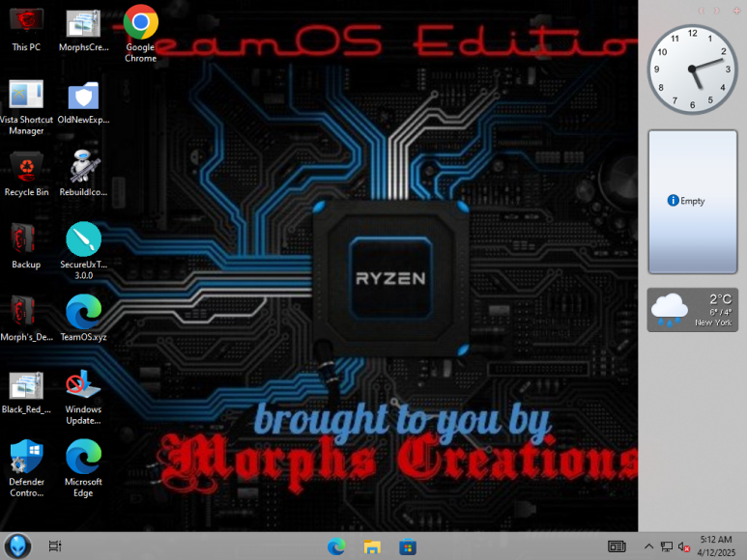Screen dimensions: 747x560
Task: Open This PC desktop icon
Action: tap(26, 30)
